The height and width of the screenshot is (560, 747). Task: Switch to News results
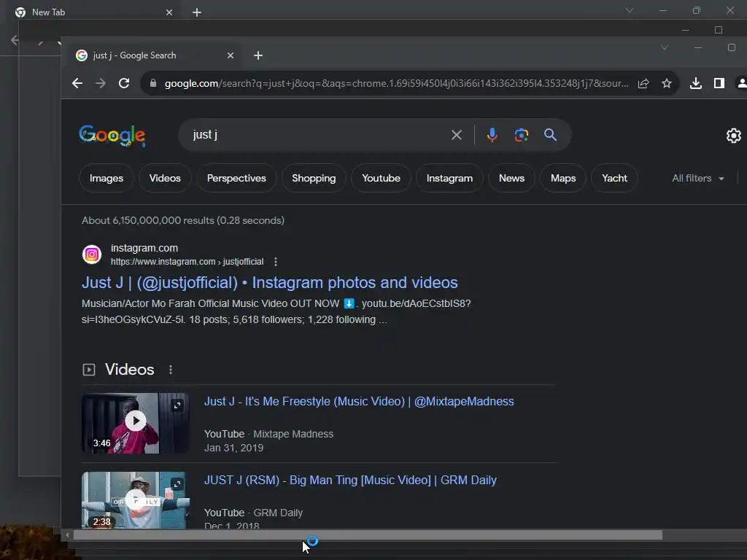click(x=511, y=178)
